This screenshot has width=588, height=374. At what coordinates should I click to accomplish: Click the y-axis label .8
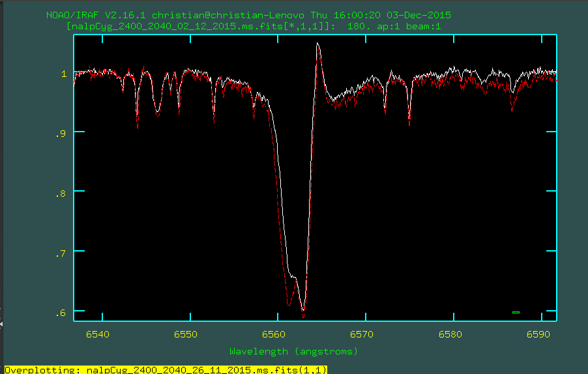61,194
